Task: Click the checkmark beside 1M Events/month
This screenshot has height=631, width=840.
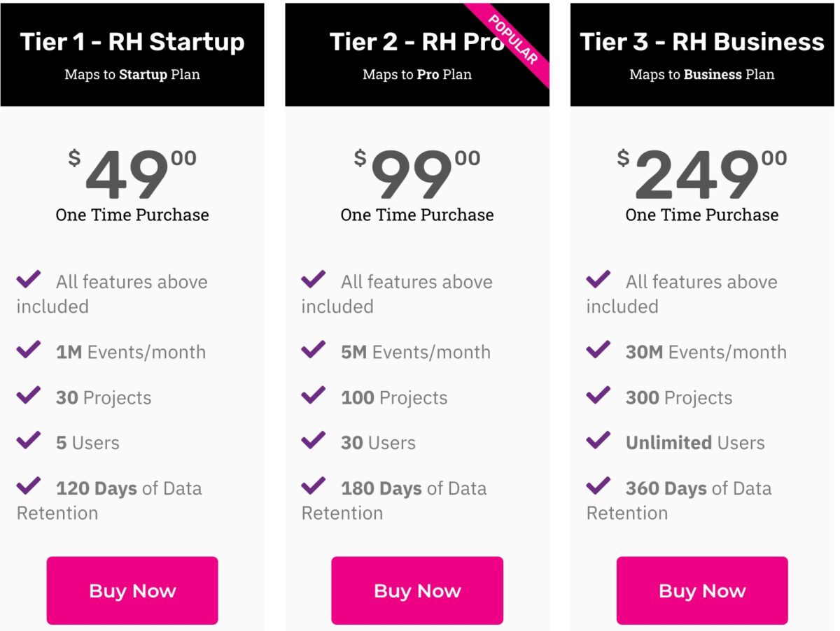Action: pos(29,349)
